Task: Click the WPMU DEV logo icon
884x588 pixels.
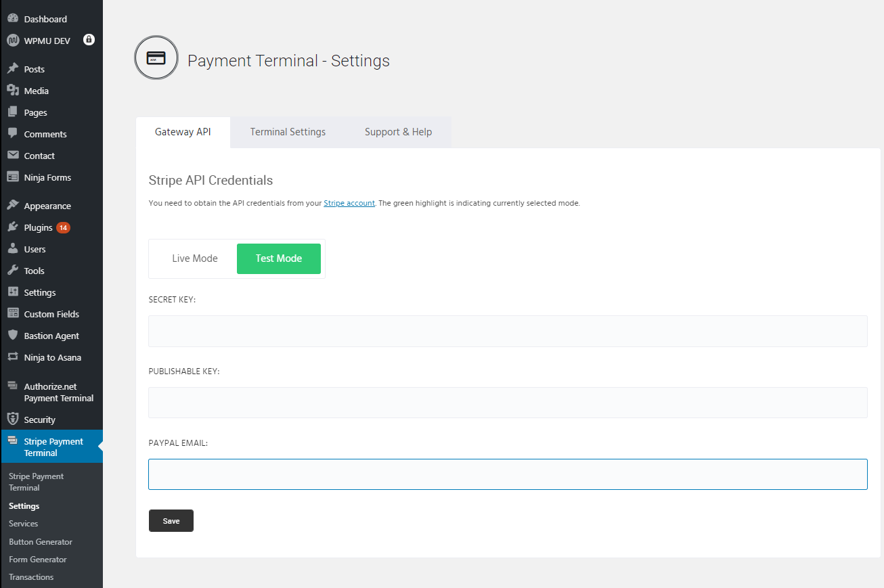Action: [12, 41]
